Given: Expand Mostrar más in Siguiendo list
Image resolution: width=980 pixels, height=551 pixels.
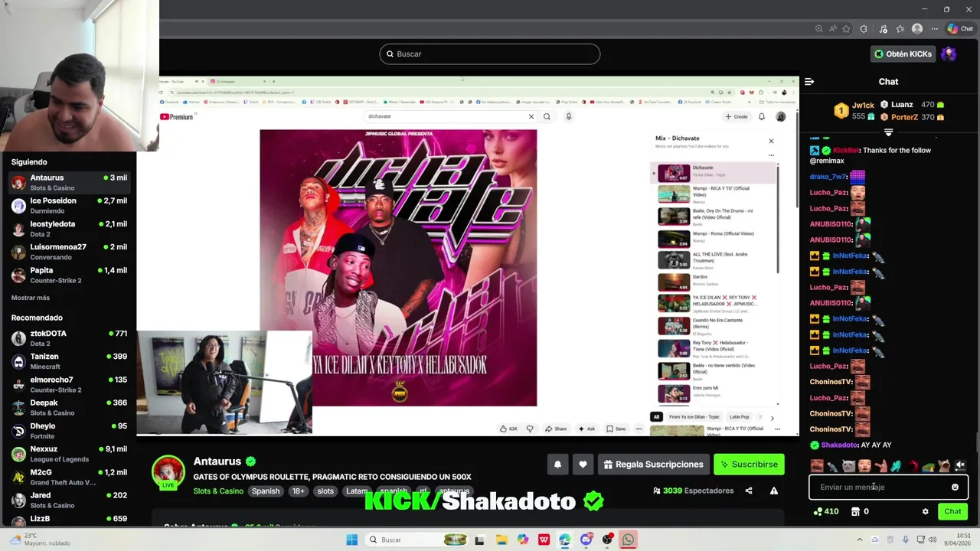Looking at the screenshot, I should [x=31, y=298].
